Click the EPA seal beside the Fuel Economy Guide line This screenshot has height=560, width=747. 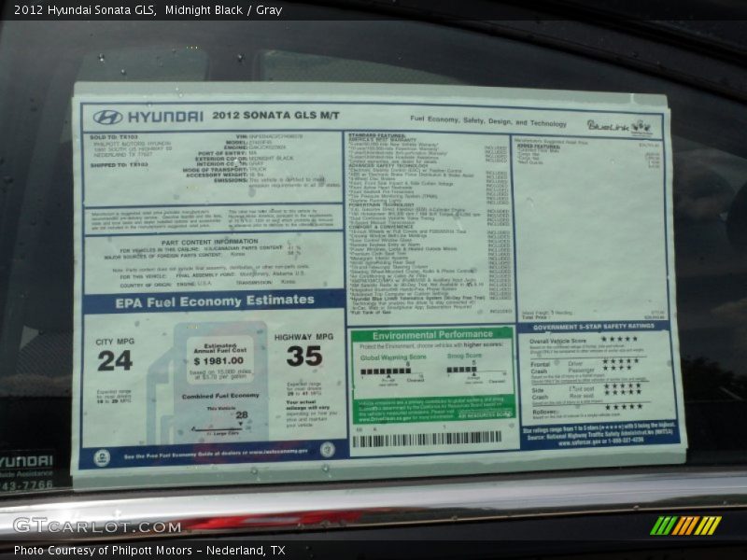pyautogui.click(x=102, y=458)
